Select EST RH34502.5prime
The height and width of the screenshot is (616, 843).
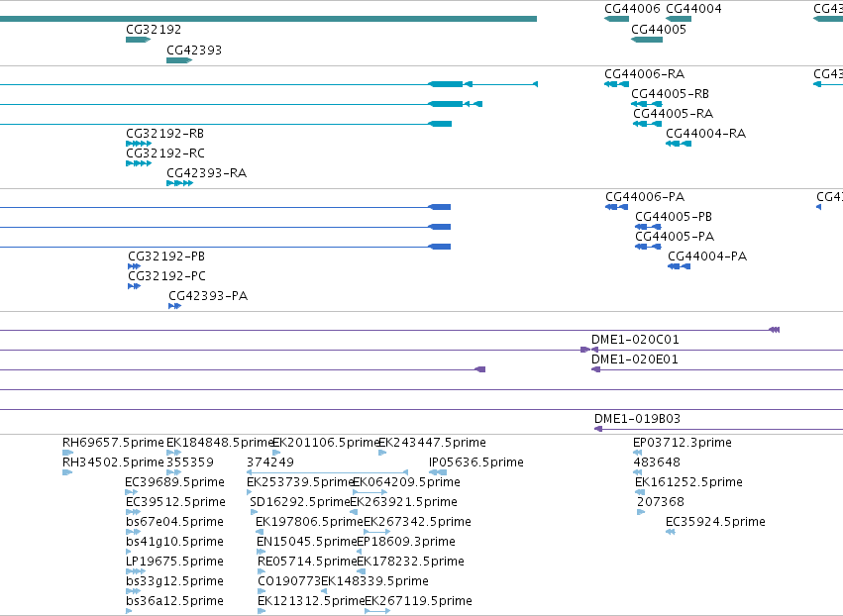pyautogui.click(x=113, y=462)
